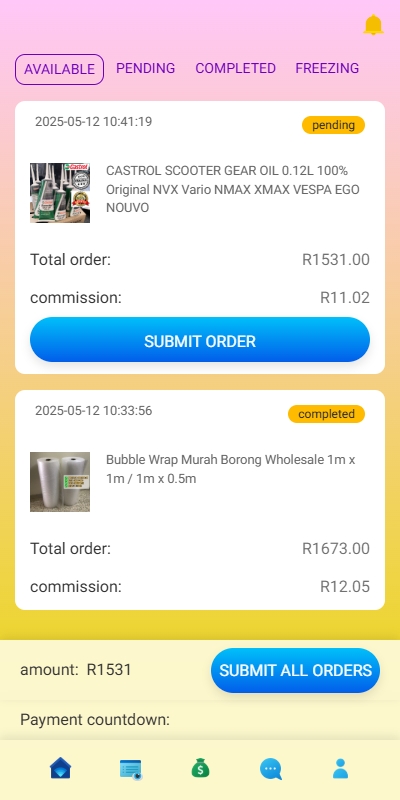The width and height of the screenshot is (400, 800).
Task: Click the SUBMIT ORDER button
Action: 200,340
